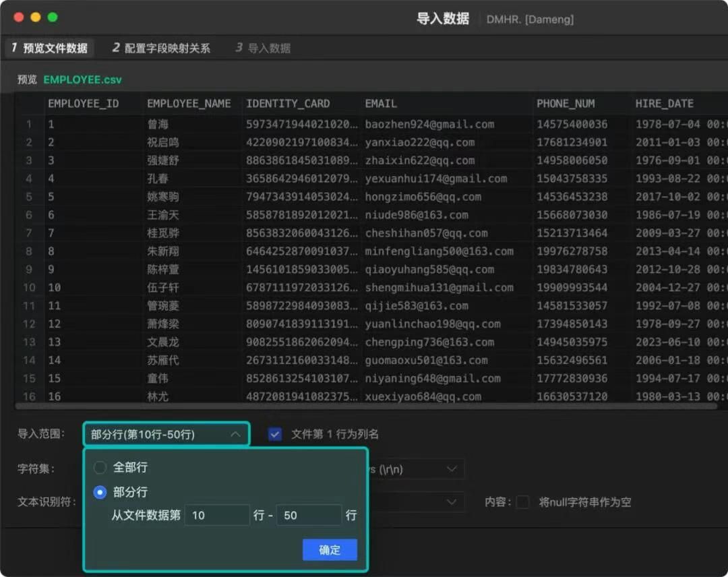Click the EMAIL column header
Image resolution: width=728 pixels, height=577 pixels.
(x=381, y=104)
